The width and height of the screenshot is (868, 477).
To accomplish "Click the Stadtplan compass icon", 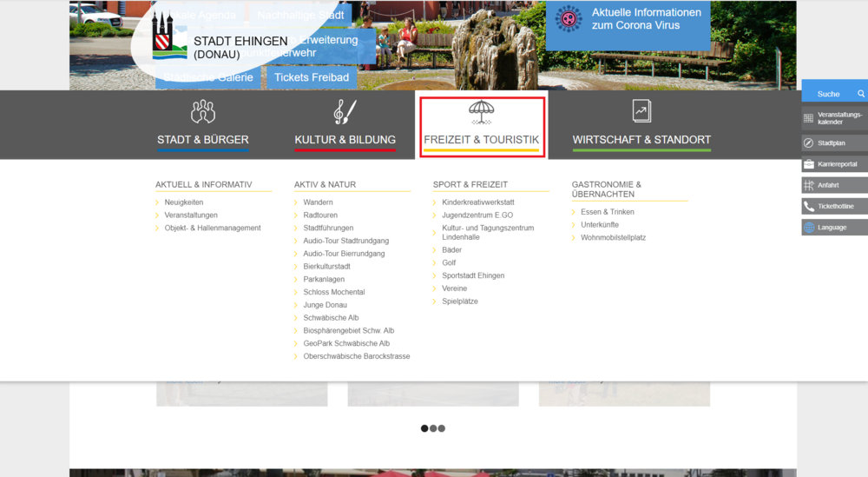I will (808, 143).
